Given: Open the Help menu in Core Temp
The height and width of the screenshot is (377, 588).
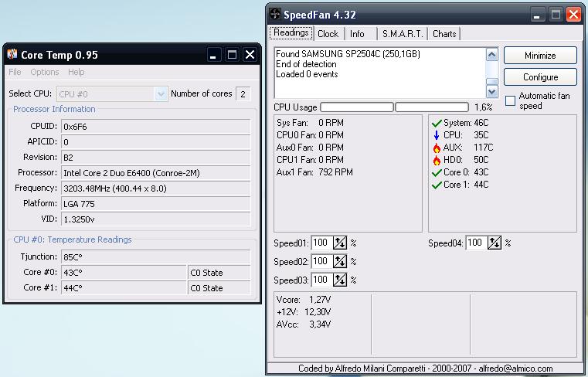Looking at the screenshot, I should [76, 72].
